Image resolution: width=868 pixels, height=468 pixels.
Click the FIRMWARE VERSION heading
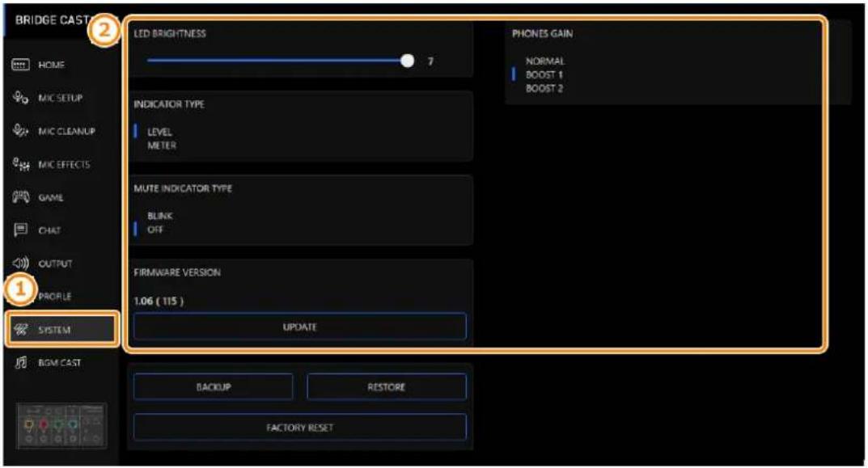click(x=177, y=272)
